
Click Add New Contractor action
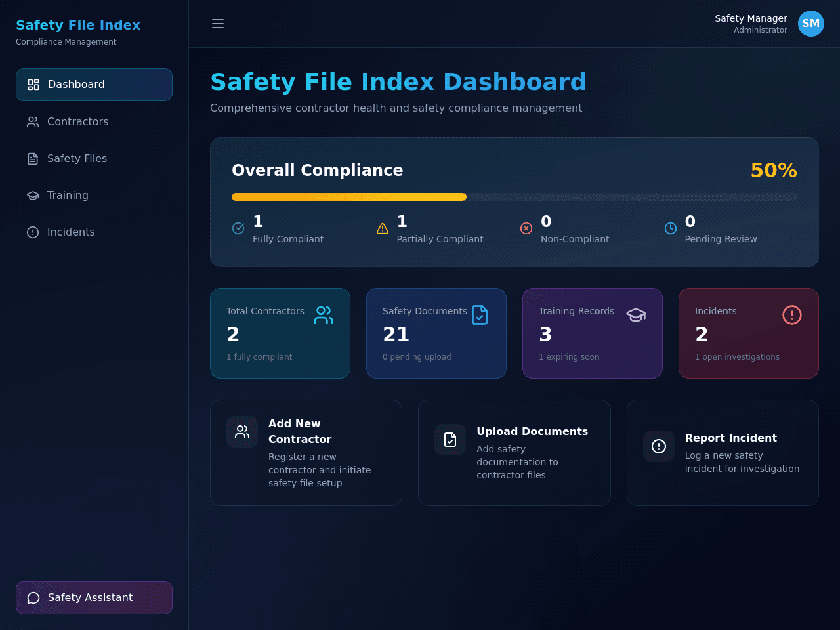click(x=306, y=453)
